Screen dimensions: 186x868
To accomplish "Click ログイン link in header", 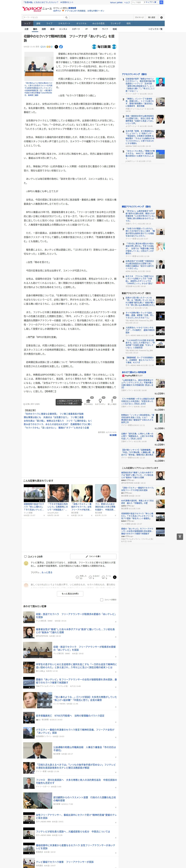I will 57,11.
